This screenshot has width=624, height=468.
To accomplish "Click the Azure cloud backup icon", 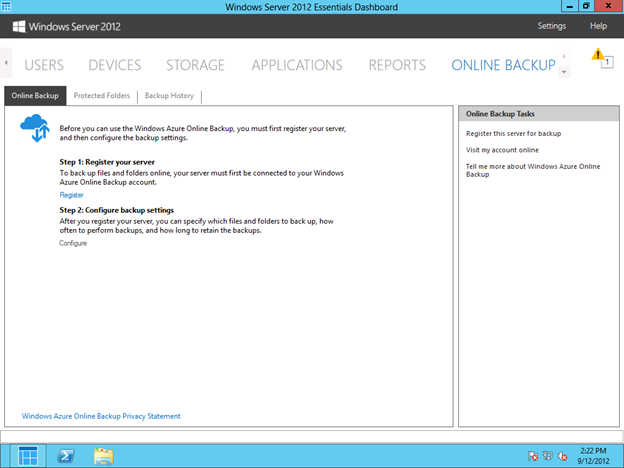I will tap(35, 128).
